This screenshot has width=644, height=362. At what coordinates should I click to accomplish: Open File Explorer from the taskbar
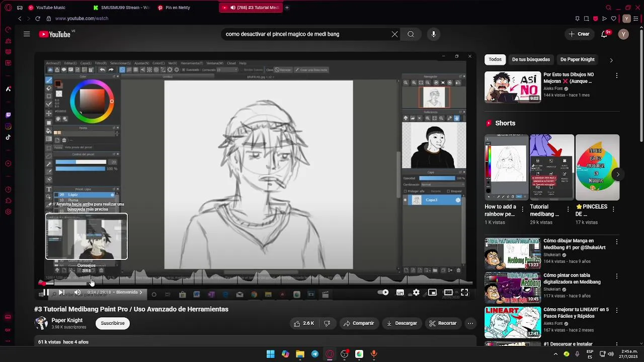coord(300,354)
